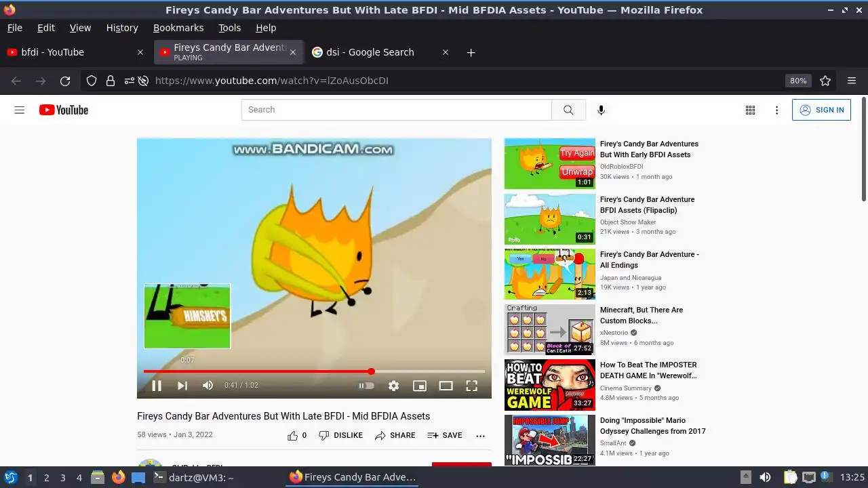Open the tracking protection shield
The width and height of the screenshot is (868, 488).
click(92, 81)
